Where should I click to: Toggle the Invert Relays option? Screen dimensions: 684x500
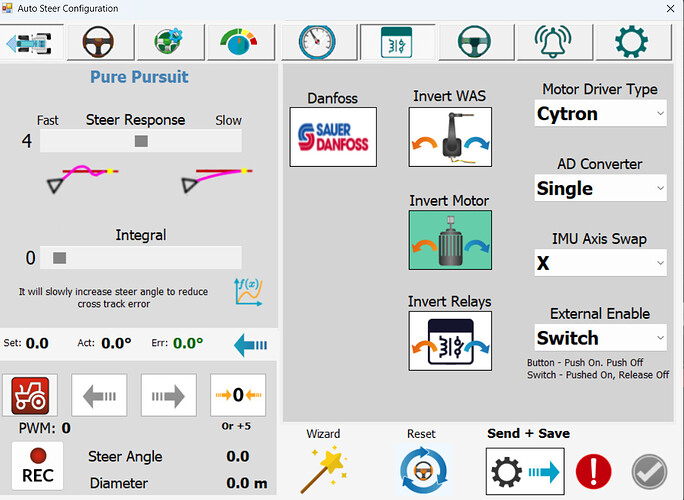tap(450, 341)
